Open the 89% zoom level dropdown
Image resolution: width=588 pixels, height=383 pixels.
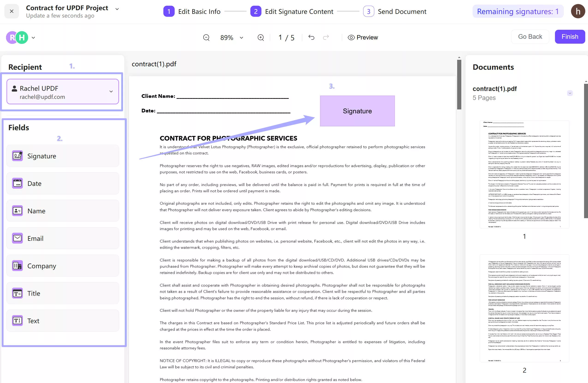[241, 38]
